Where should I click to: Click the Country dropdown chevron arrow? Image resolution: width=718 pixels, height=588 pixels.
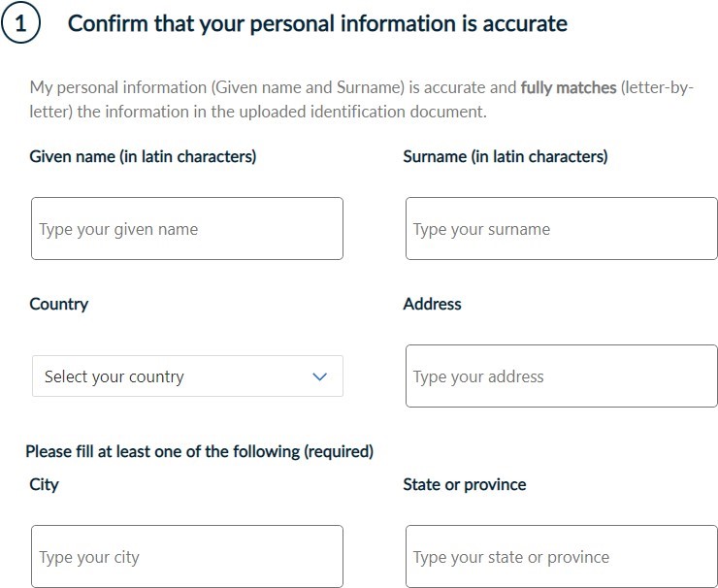click(x=320, y=376)
